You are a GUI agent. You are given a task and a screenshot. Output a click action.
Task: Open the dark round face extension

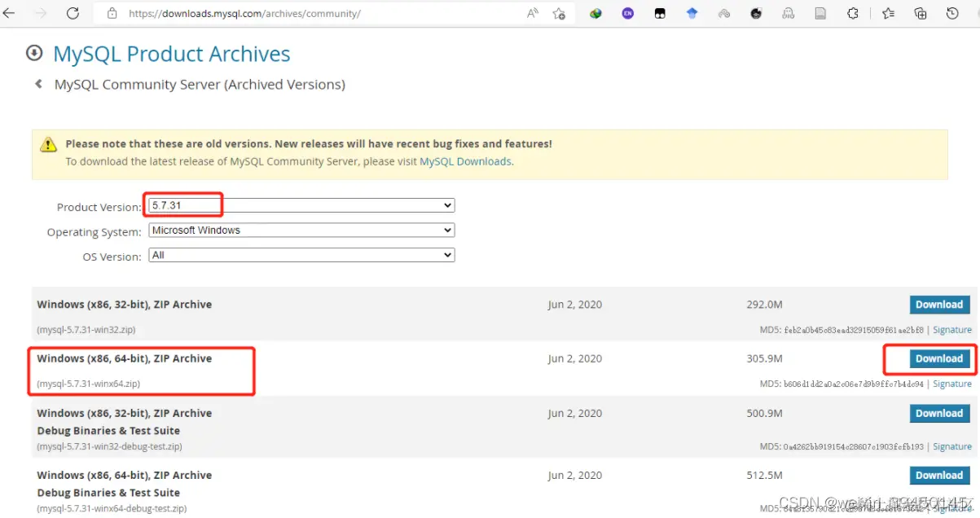pos(756,13)
